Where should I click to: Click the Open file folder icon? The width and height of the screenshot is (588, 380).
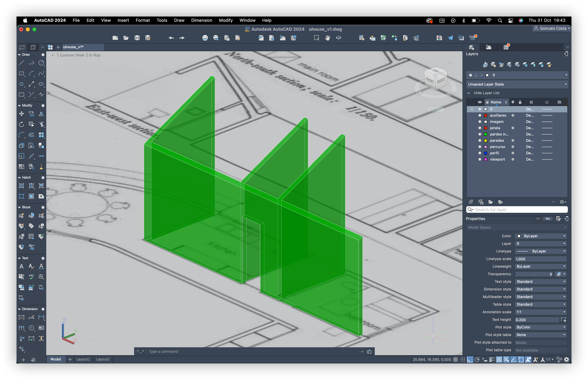[126, 38]
